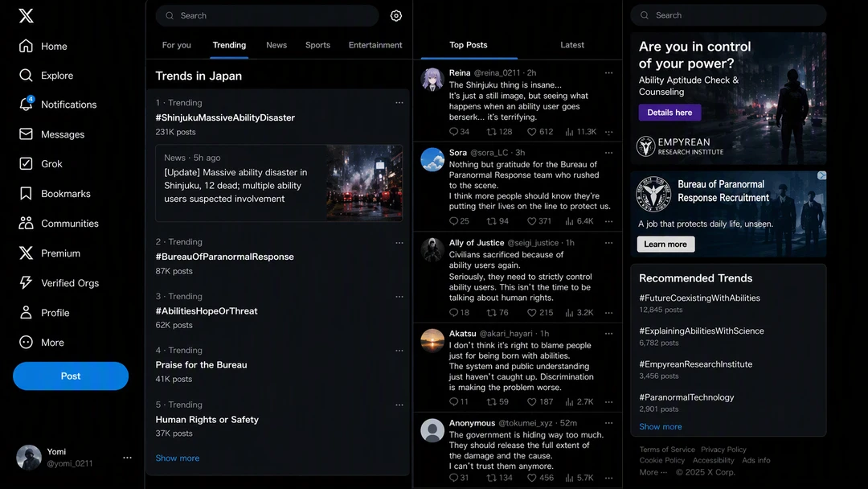
Task: Click the blue Post button
Action: coord(71,376)
